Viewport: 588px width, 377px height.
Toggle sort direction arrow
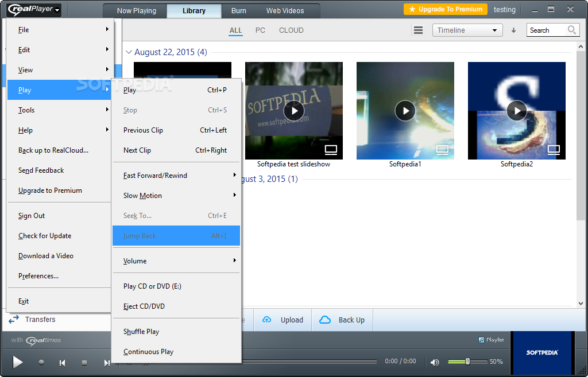coord(514,30)
